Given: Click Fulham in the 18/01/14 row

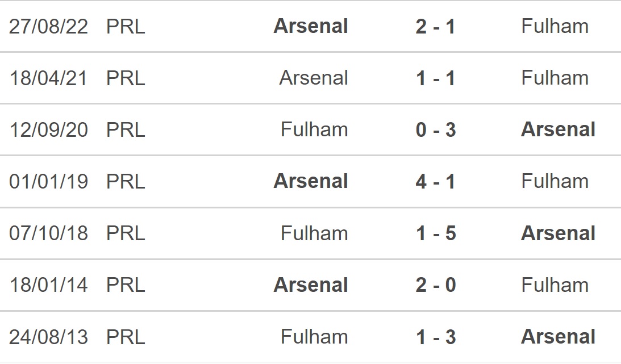Looking at the screenshot, I should (x=555, y=285).
